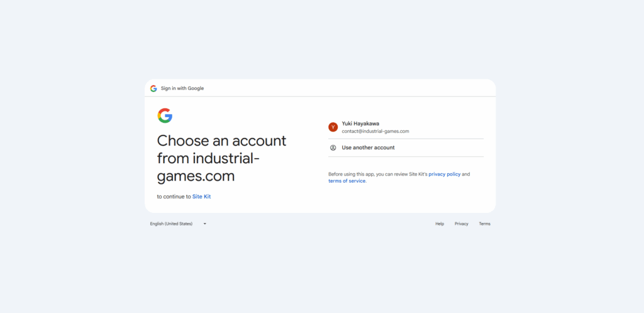Image resolution: width=644 pixels, height=313 pixels.
Task: Click the Choose an account heading
Action: 221,140
